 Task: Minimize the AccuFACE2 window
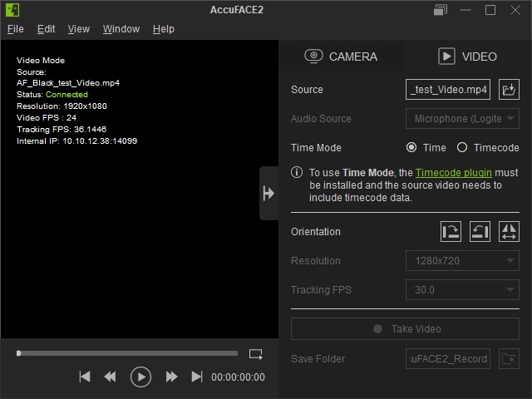pyautogui.click(x=465, y=10)
